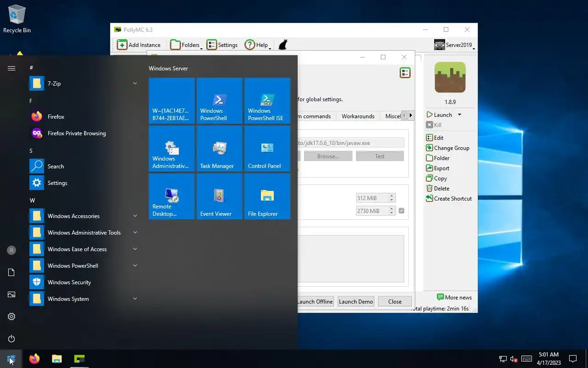The width and height of the screenshot is (588, 368).
Task: Click Add Instance in PollyMC toolbar
Action: click(139, 45)
